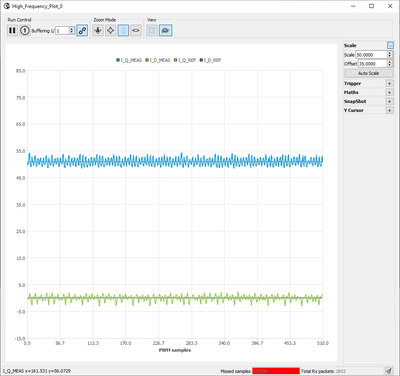Expand the Maths section
Image resolution: width=400 pixels, height=376 pixels.
coord(389,92)
